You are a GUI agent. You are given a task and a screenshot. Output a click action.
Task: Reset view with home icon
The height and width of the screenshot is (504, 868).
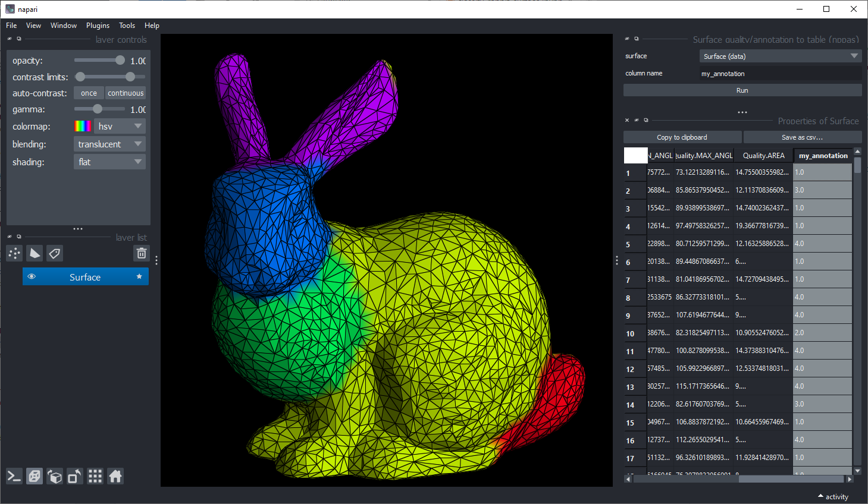pyautogui.click(x=115, y=476)
